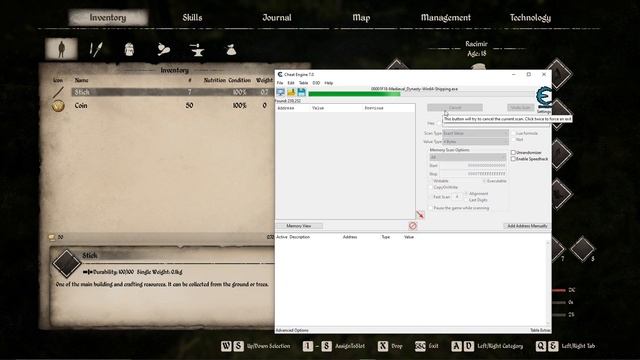Select the character category icon in game inventory

[x=61, y=49]
